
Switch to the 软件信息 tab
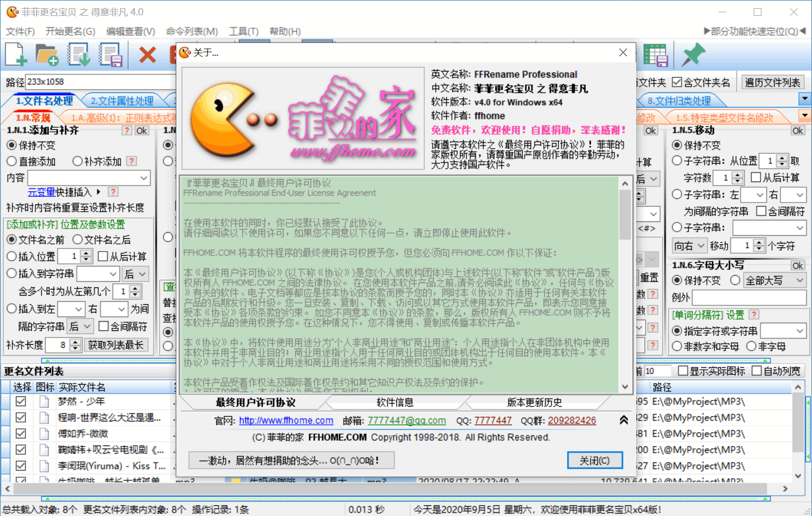click(x=395, y=402)
